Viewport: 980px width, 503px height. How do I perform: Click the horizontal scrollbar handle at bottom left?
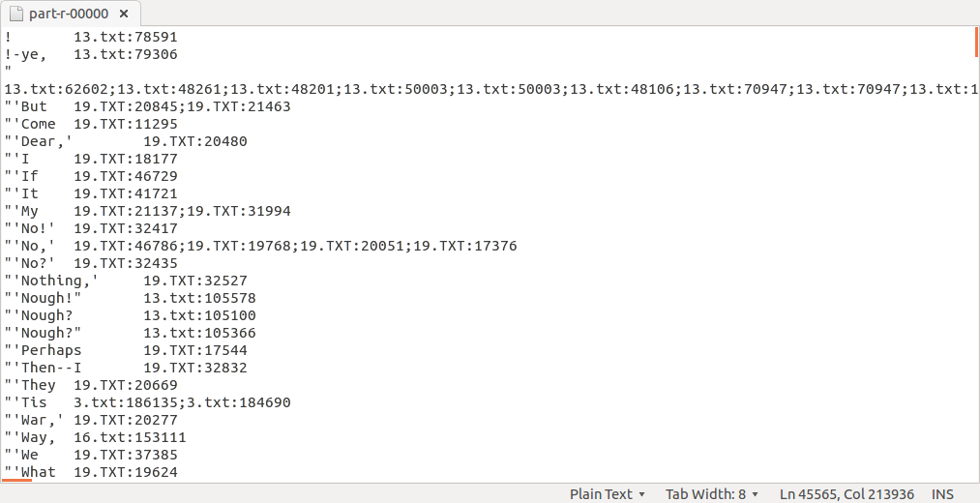coord(17,479)
